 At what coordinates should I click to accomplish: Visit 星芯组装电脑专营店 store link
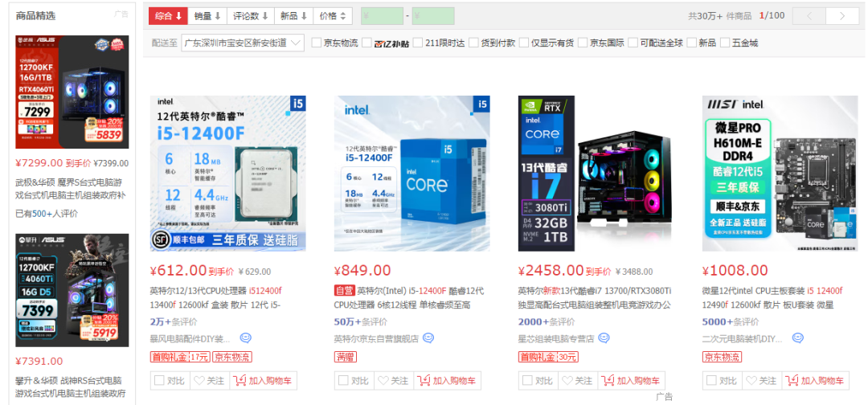556,338
